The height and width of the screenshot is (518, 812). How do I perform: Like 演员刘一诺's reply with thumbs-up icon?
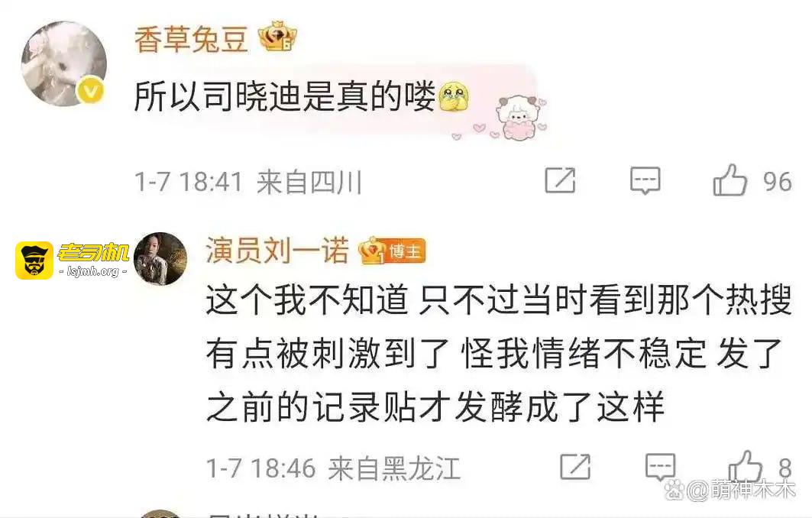pyautogui.click(x=746, y=466)
